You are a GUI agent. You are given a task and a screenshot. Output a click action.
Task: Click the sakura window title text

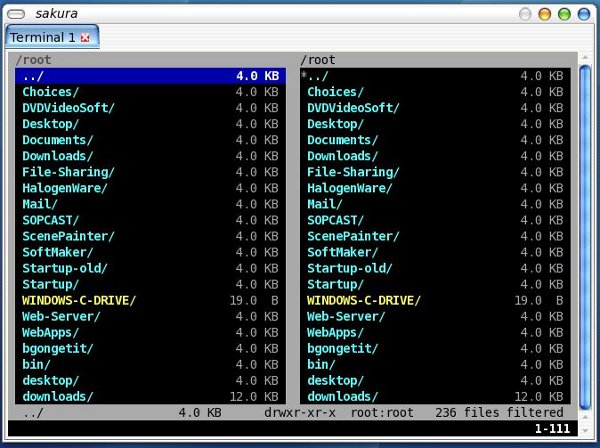pos(57,14)
